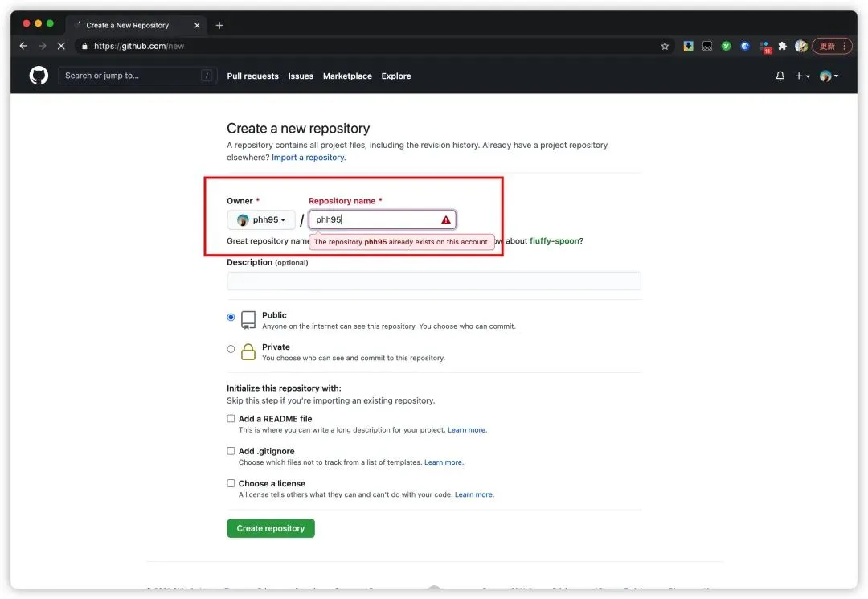The width and height of the screenshot is (868, 599).
Task: Open the notifications bell
Action: [x=780, y=76]
